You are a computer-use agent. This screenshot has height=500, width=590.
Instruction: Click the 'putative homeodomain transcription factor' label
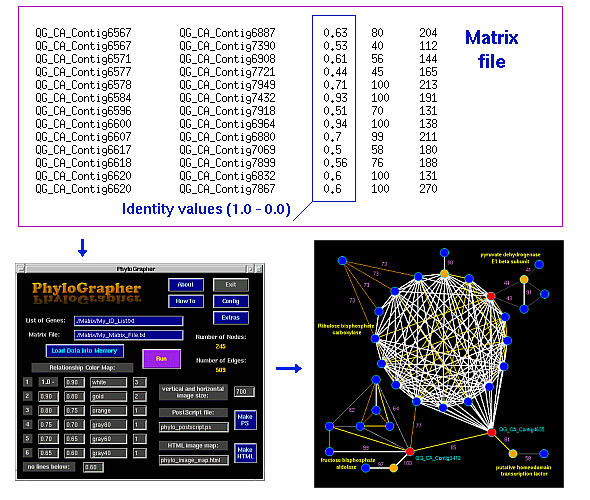pyautogui.click(x=523, y=470)
